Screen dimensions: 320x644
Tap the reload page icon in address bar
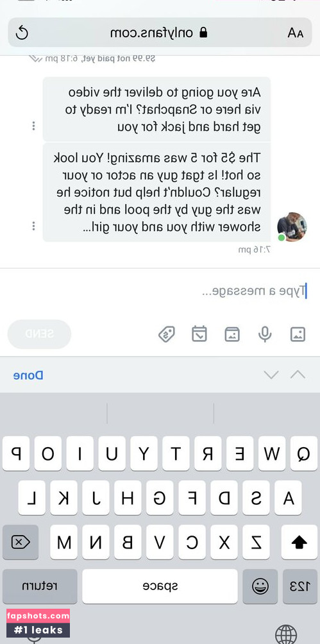point(22,33)
